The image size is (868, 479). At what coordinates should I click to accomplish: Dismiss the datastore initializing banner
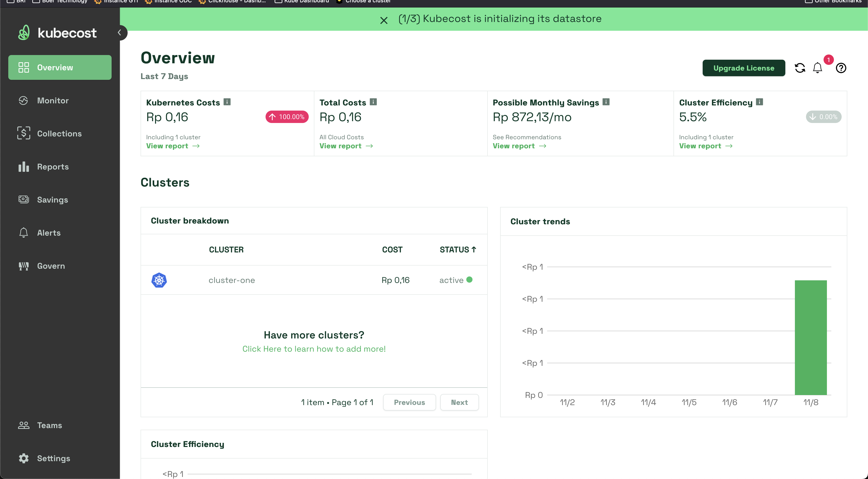pyautogui.click(x=383, y=21)
